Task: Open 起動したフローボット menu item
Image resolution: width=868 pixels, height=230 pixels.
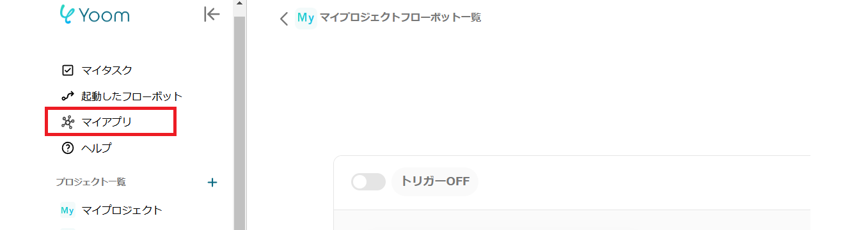Action: coord(132,96)
